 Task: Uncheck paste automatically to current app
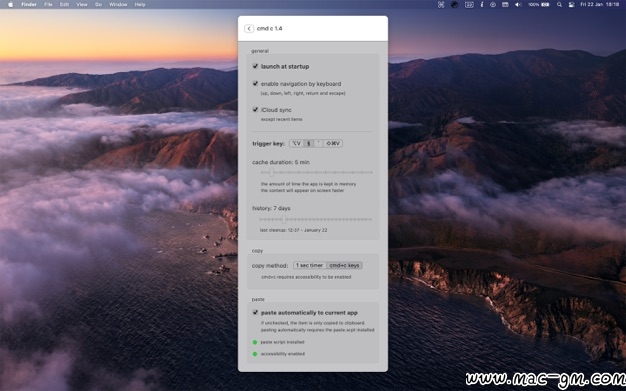[255, 312]
